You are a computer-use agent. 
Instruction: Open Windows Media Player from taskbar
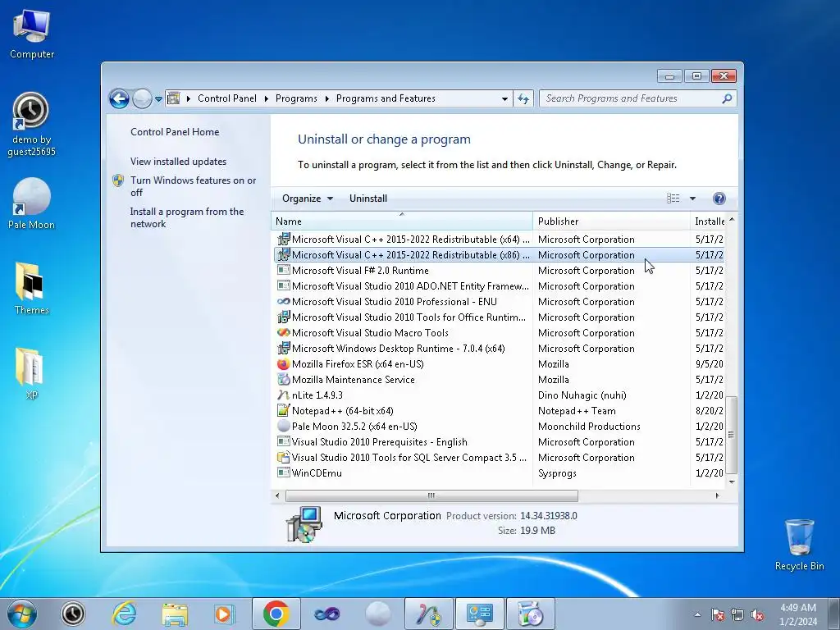tap(225, 614)
